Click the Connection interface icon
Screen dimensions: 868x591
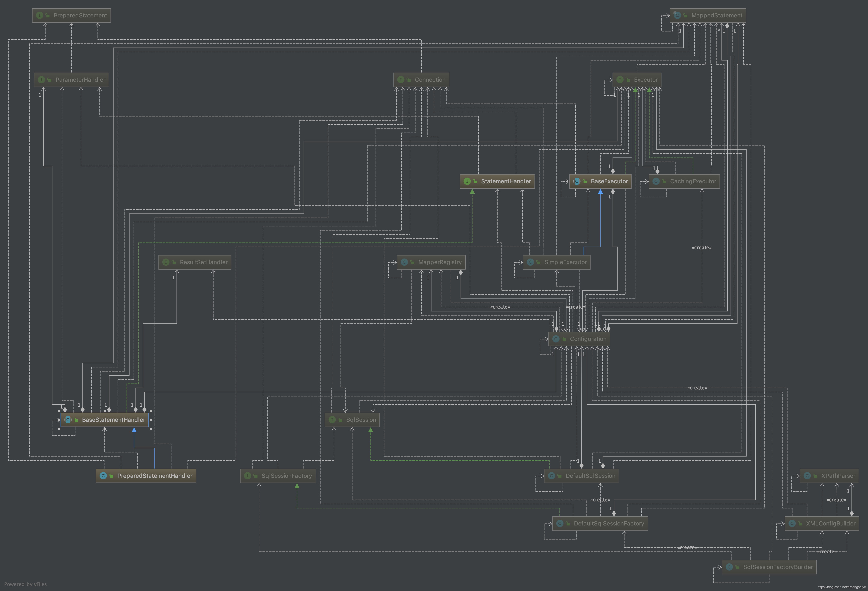coord(401,80)
